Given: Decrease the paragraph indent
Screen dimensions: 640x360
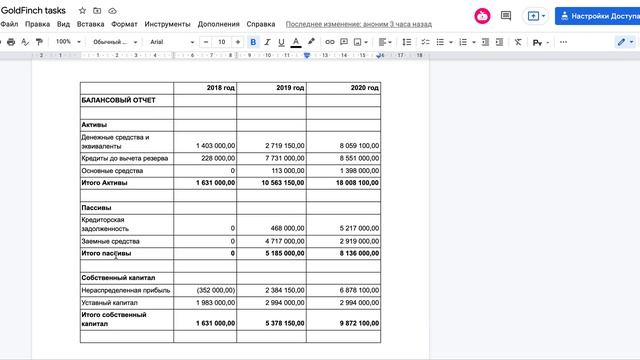Looking at the screenshot, I should pos(485,42).
